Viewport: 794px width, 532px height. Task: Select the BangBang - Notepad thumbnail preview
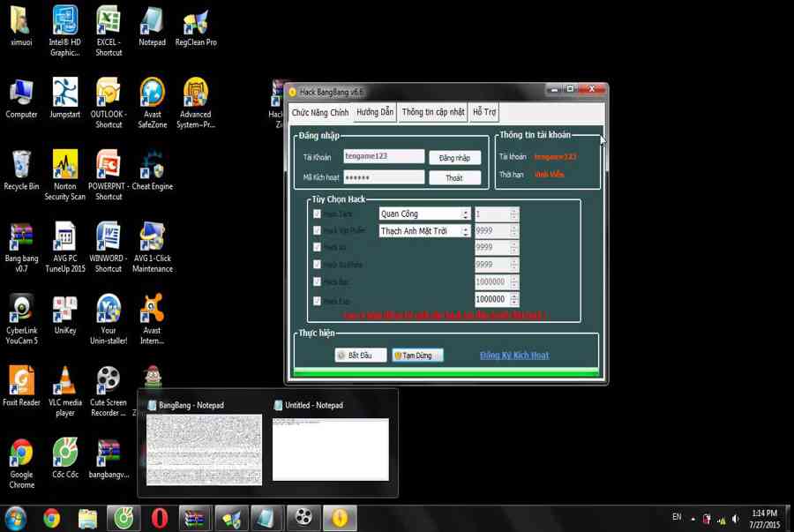(204, 449)
